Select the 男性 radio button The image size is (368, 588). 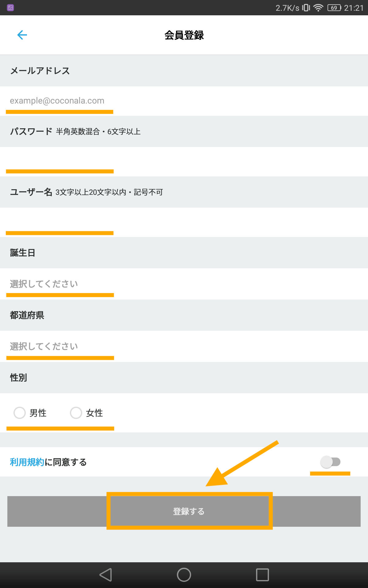click(20, 413)
